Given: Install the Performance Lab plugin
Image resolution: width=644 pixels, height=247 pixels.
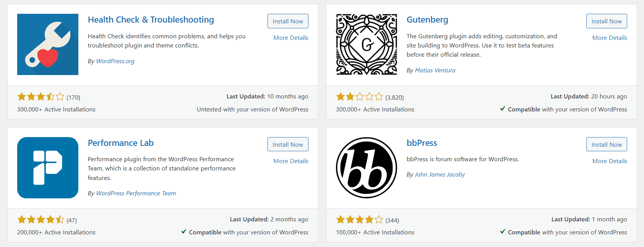Looking at the screenshot, I should pos(288,144).
